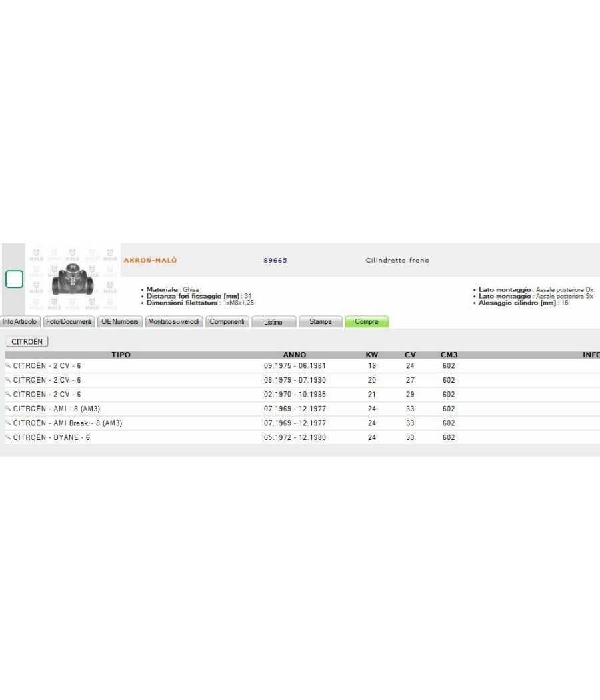Click the Dimensioni filettatura 1xM8x1,25 specification
Viewport: 600px width, 700px height.
[200, 303]
